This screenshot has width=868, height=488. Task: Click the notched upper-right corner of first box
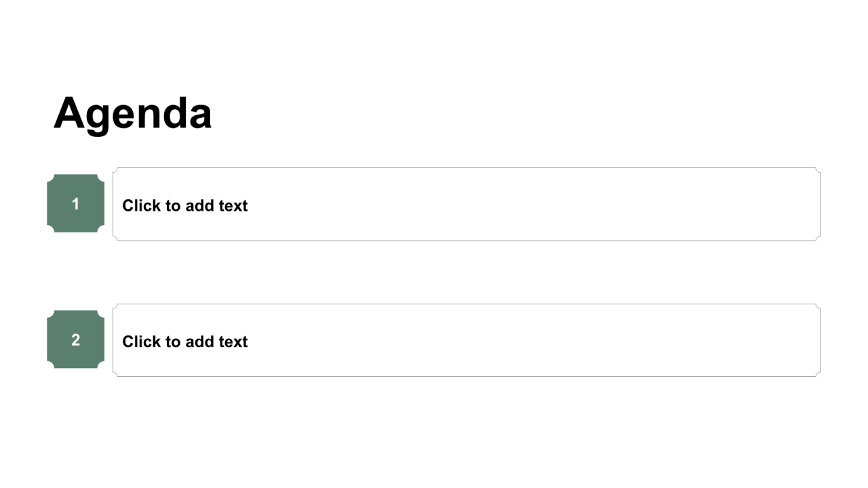coord(818,170)
